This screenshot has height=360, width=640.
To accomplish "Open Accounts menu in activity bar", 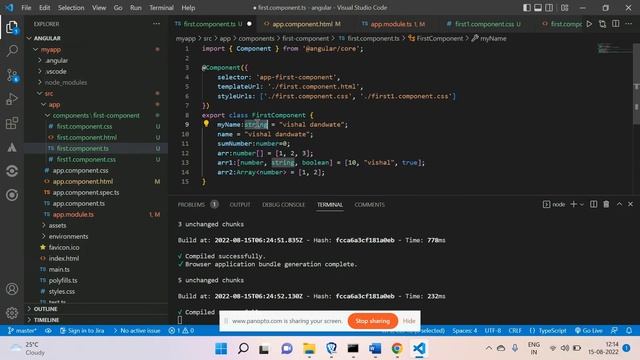I will tap(12, 289).
